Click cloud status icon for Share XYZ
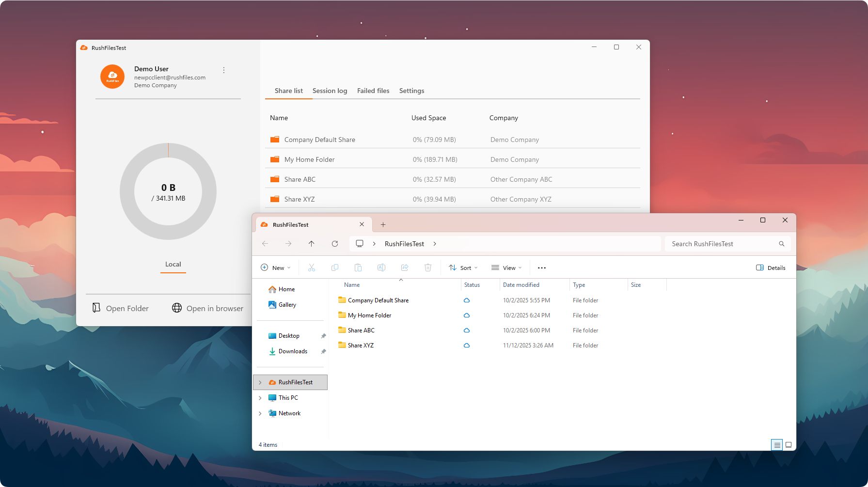868x487 pixels. 467,346
